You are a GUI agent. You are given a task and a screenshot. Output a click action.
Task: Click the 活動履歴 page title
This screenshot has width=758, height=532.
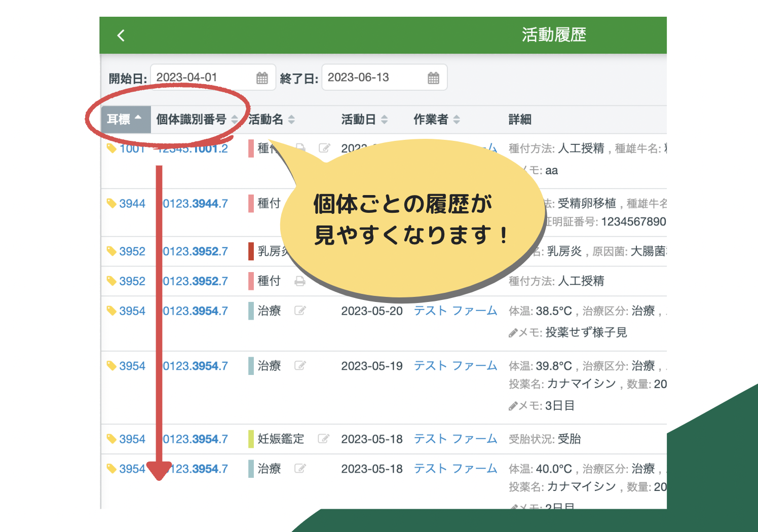pos(554,35)
